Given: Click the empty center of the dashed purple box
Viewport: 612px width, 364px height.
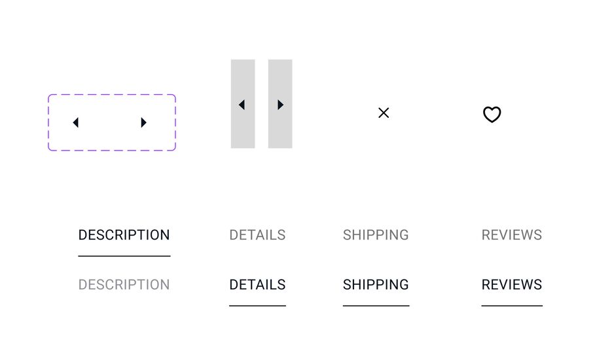Looking at the screenshot, I should [110, 122].
